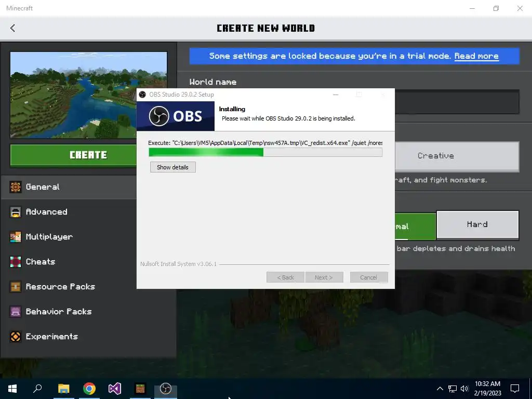Click the Nullsoft Install System v3.06.1 text
Screen dimensions: 532x399
[x=179, y=264]
